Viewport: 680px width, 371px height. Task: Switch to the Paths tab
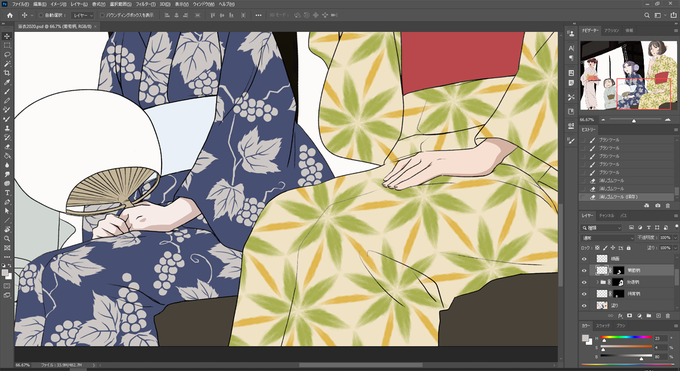(x=623, y=216)
